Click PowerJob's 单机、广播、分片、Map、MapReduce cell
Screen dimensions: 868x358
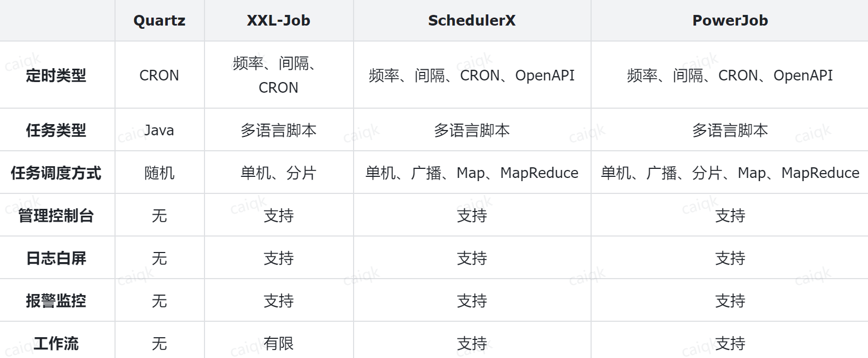tap(730, 173)
